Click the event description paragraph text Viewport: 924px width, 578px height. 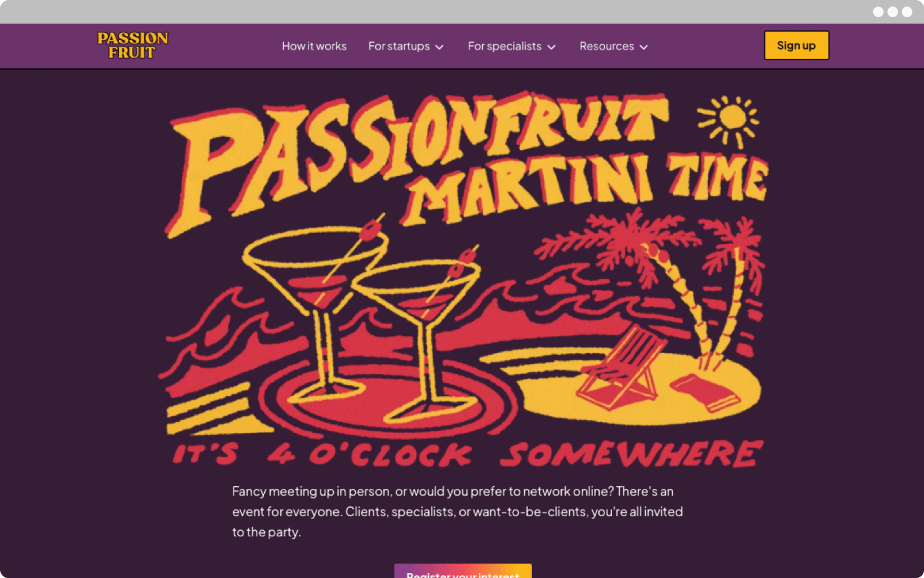[x=457, y=511]
